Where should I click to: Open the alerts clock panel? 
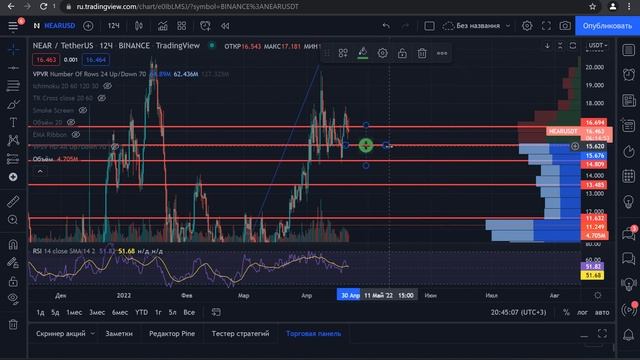pos(629,74)
